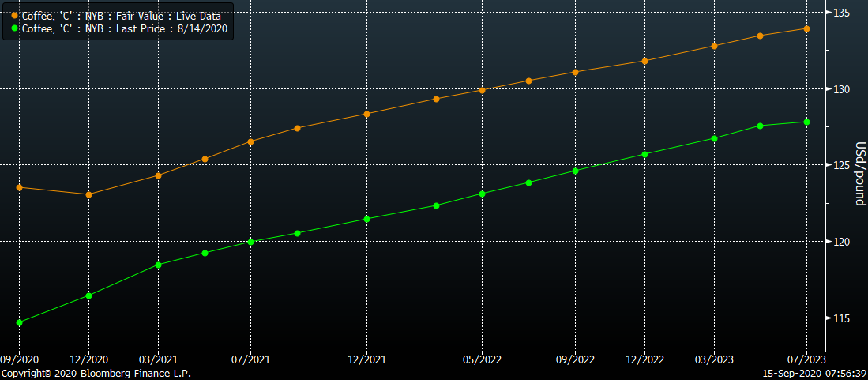Click the green data point at 09/2022
The width and height of the screenshot is (868, 380).
[575, 171]
